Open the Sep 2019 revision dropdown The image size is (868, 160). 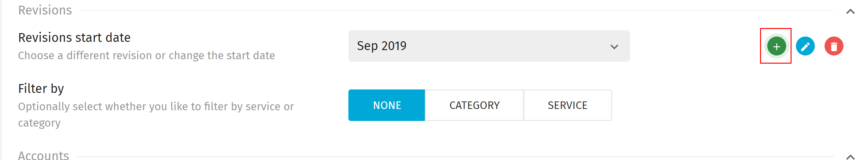click(488, 46)
